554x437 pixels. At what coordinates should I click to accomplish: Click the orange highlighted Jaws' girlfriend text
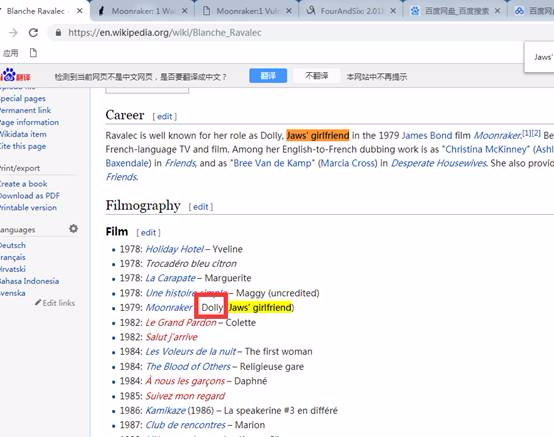(318, 135)
